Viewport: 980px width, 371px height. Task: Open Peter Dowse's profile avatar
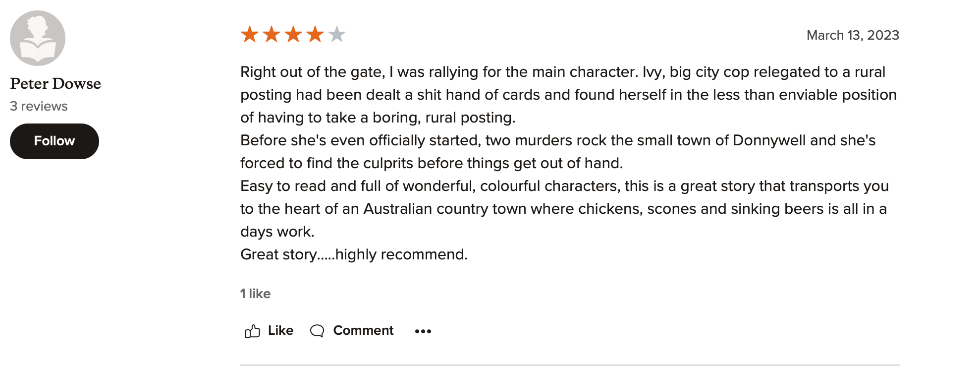[x=38, y=38]
